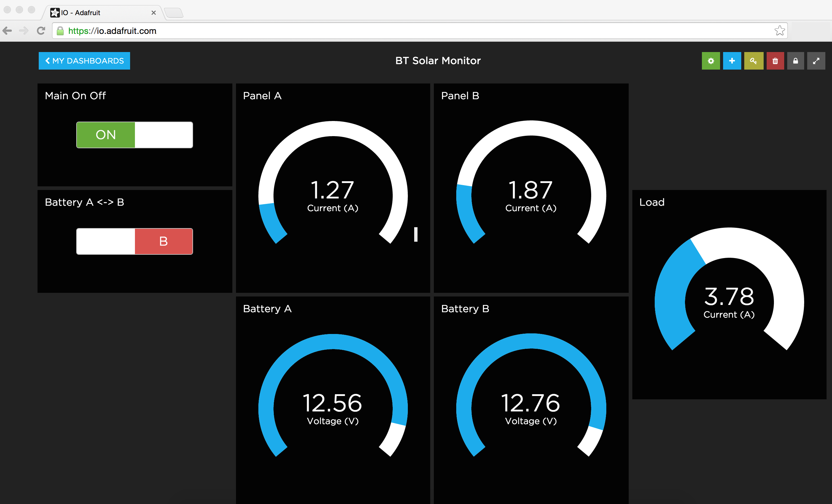Return to MY DASHBOARDS

coord(84,61)
